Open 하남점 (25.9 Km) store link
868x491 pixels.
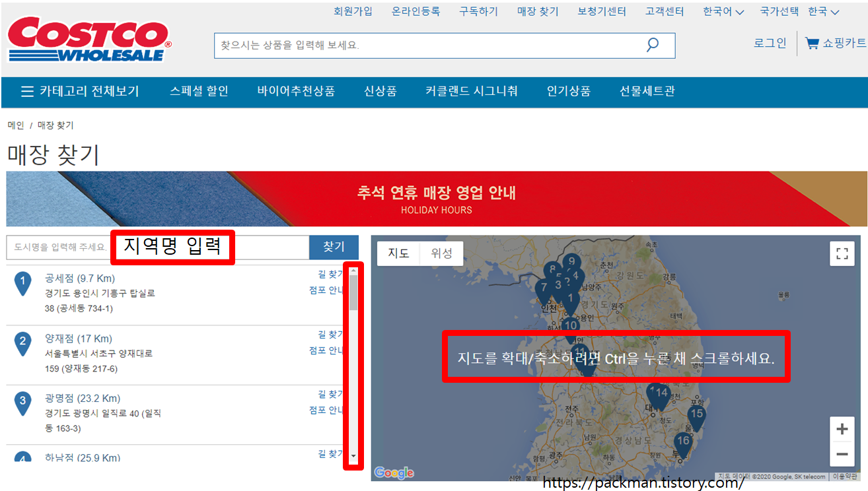(83, 457)
